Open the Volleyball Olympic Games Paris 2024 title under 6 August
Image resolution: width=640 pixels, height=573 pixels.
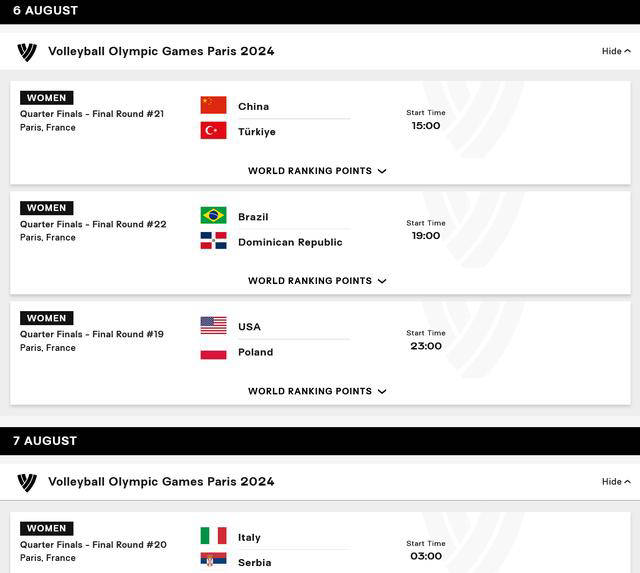pyautogui.click(x=161, y=51)
